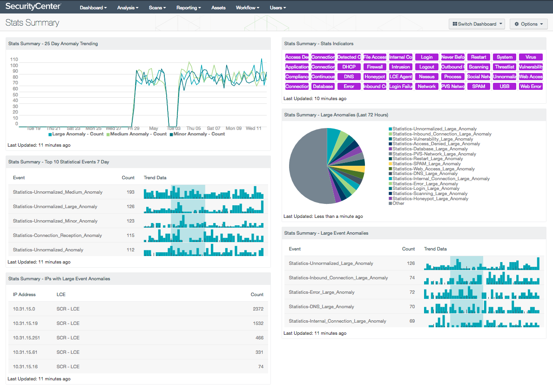Viewport: 553px width, 392px height.
Task: Click IP address 10.31.15.61
Action: (25, 352)
